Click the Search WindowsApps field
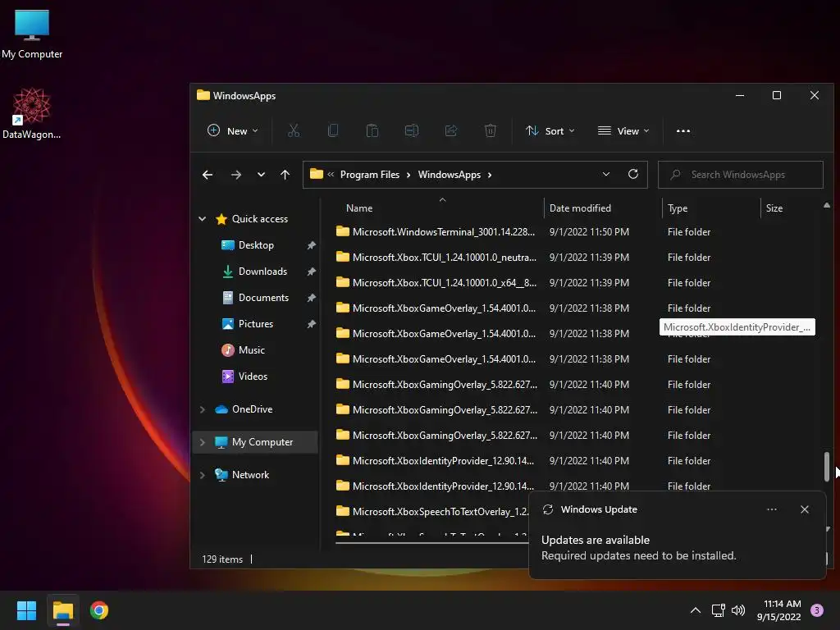Viewport: 840px width, 630px height. coord(741,175)
